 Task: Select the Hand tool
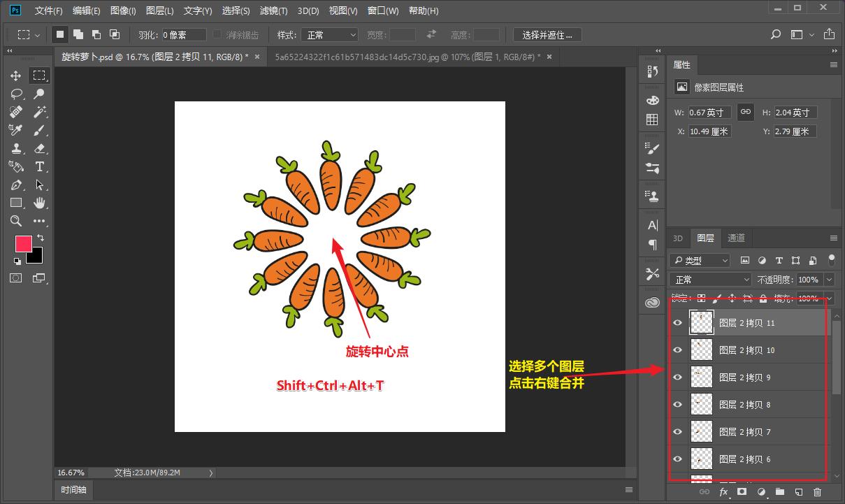pyautogui.click(x=39, y=203)
